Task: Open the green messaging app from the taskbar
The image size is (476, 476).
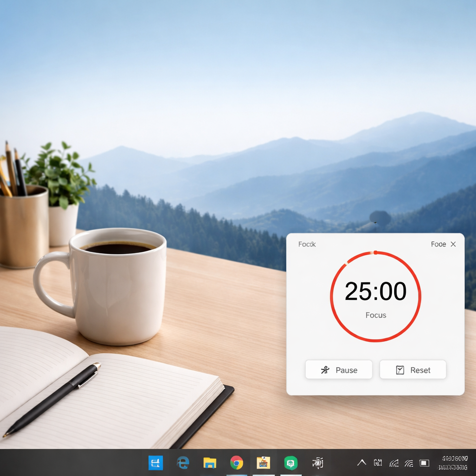Action: pyautogui.click(x=291, y=463)
